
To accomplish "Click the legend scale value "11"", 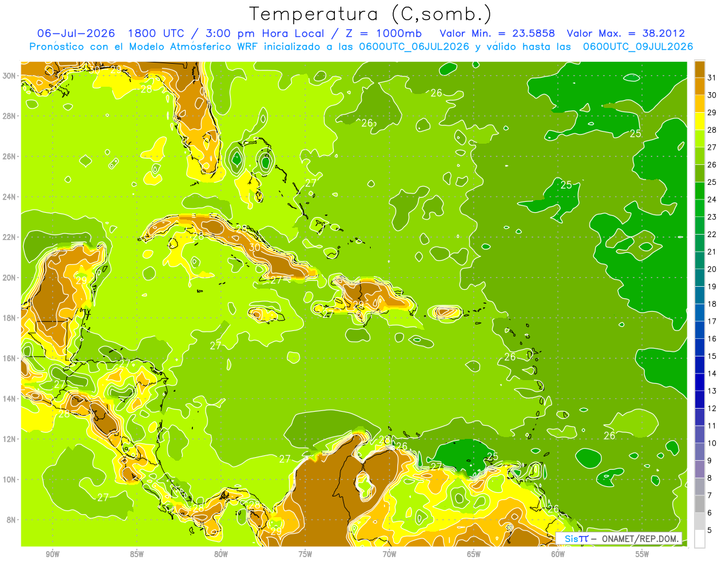I will point(713,426).
